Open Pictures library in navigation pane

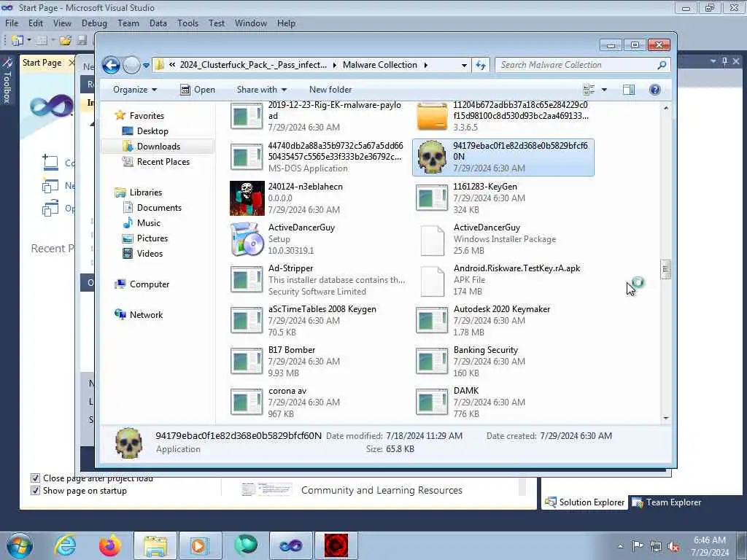pos(145,238)
